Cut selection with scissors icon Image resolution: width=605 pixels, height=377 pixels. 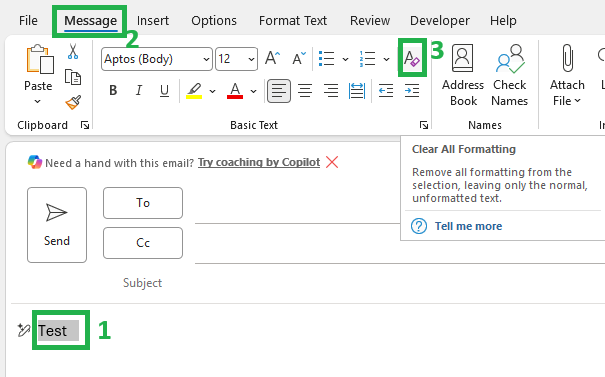pos(73,51)
